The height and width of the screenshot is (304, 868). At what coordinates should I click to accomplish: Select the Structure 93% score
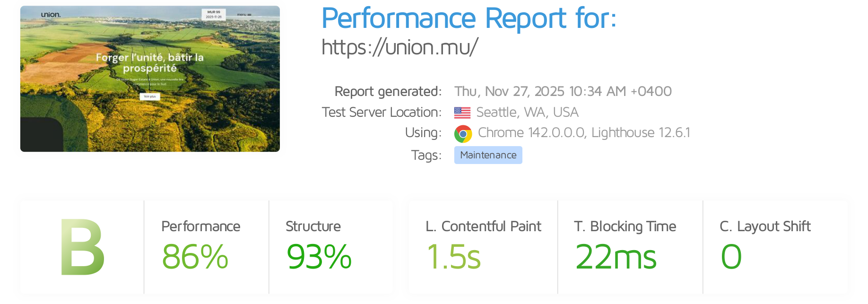[319, 257]
